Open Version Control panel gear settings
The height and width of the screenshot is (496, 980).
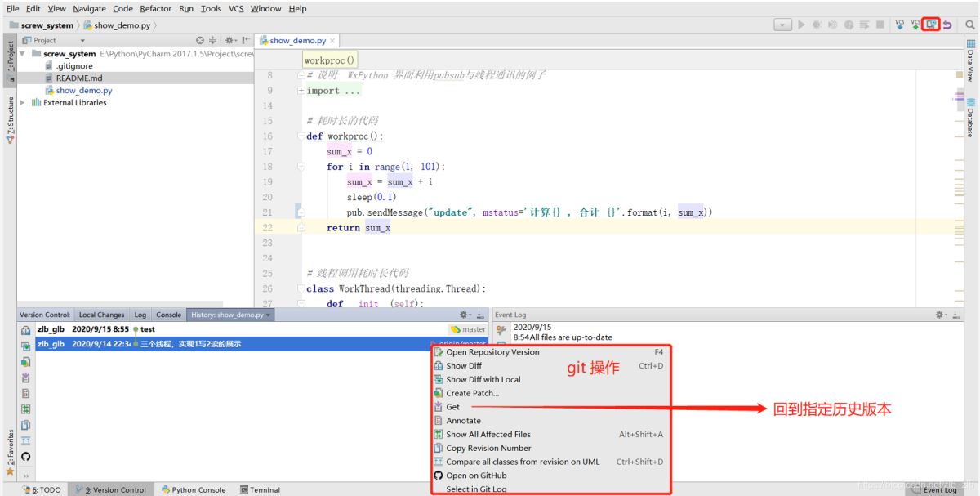point(465,314)
